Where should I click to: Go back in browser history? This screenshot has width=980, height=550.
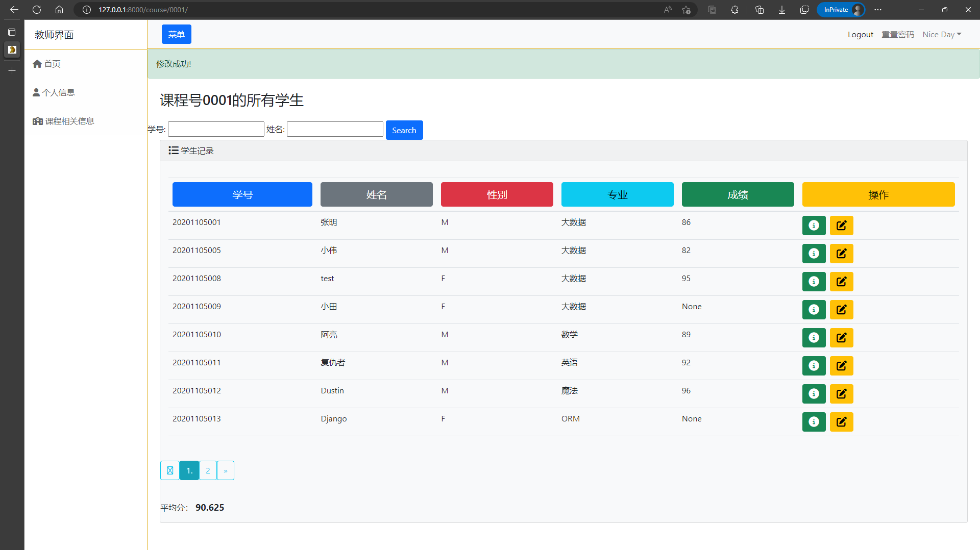click(14, 10)
